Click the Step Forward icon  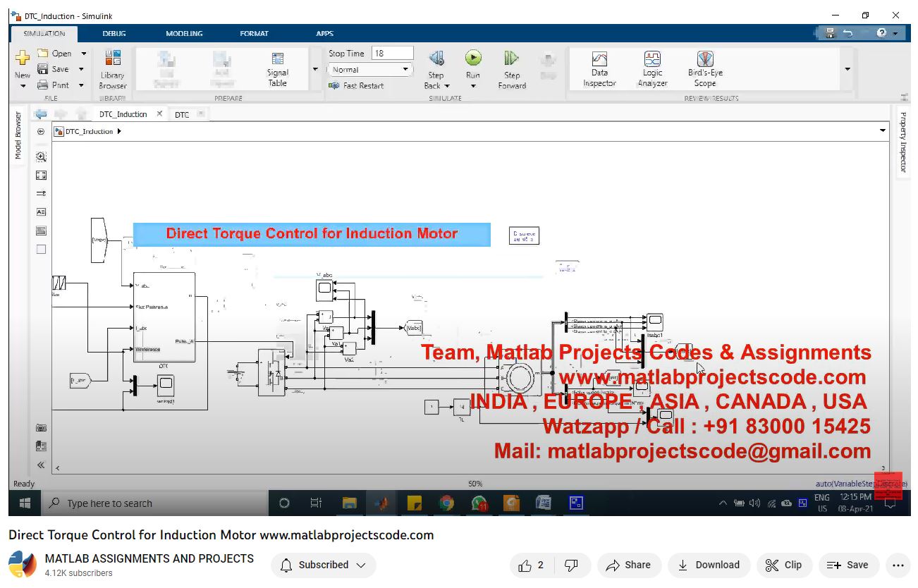[512, 59]
